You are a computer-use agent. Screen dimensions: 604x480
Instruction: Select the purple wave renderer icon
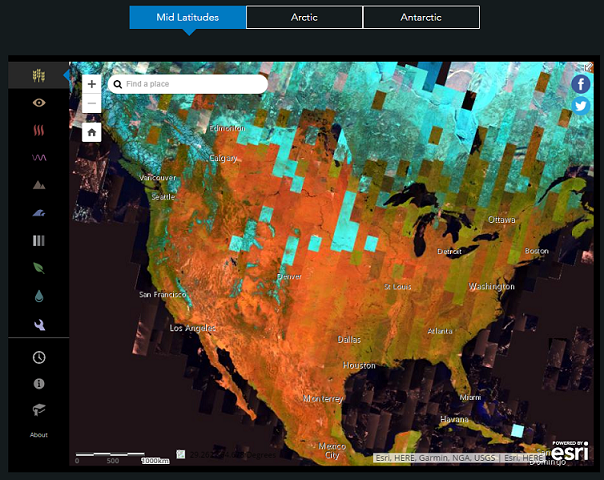tap(39, 158)
